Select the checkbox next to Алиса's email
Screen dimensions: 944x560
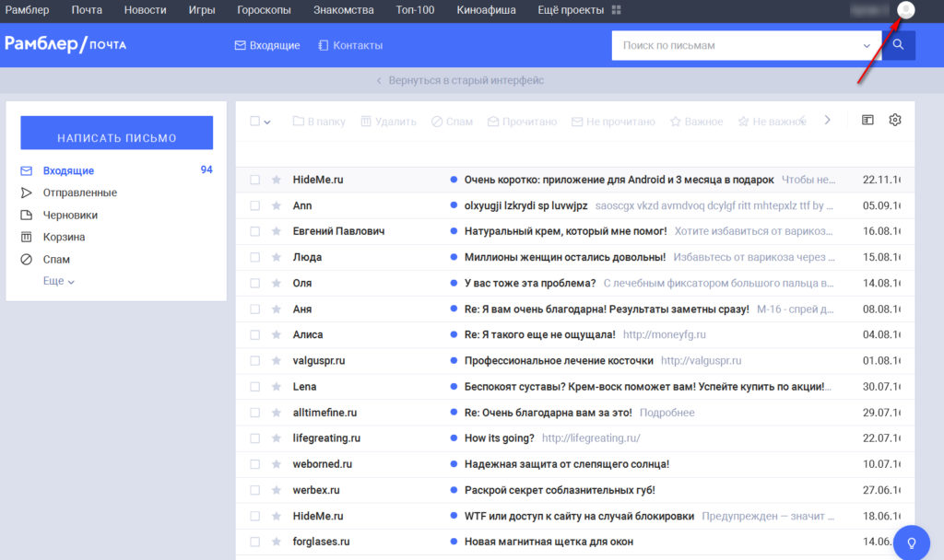(255, 334)
